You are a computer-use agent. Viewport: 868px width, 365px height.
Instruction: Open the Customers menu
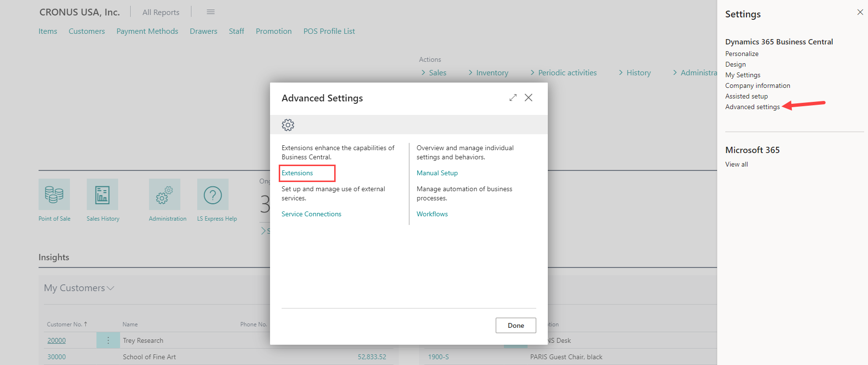87,31
